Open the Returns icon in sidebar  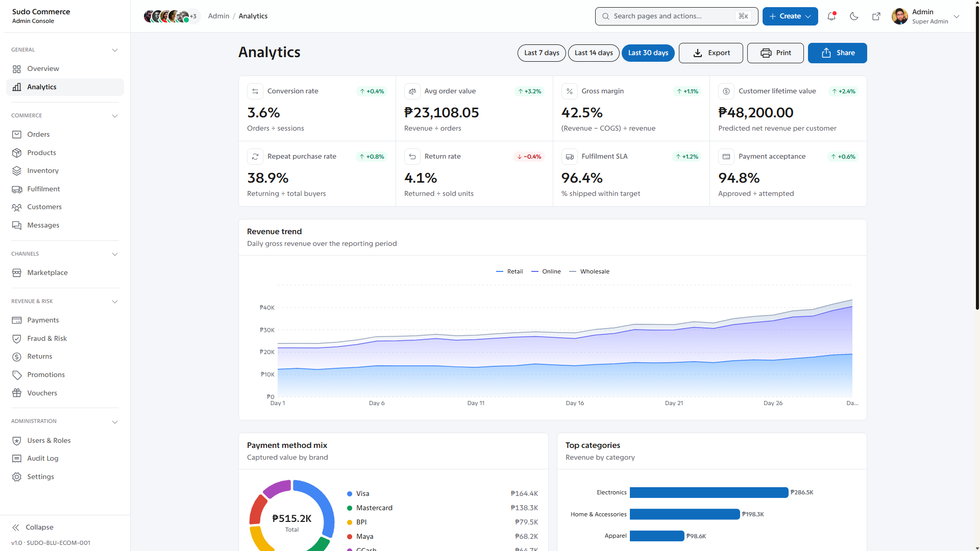(x=17, y=357)
